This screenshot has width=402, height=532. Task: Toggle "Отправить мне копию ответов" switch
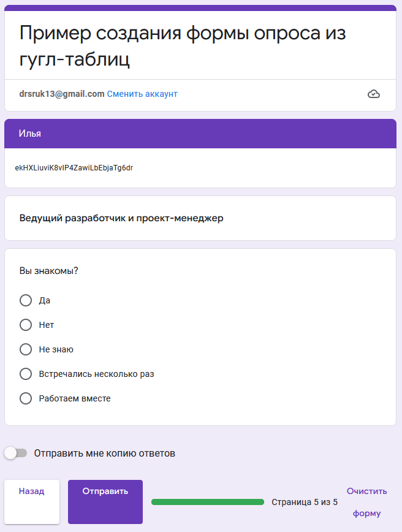(15, 453)
